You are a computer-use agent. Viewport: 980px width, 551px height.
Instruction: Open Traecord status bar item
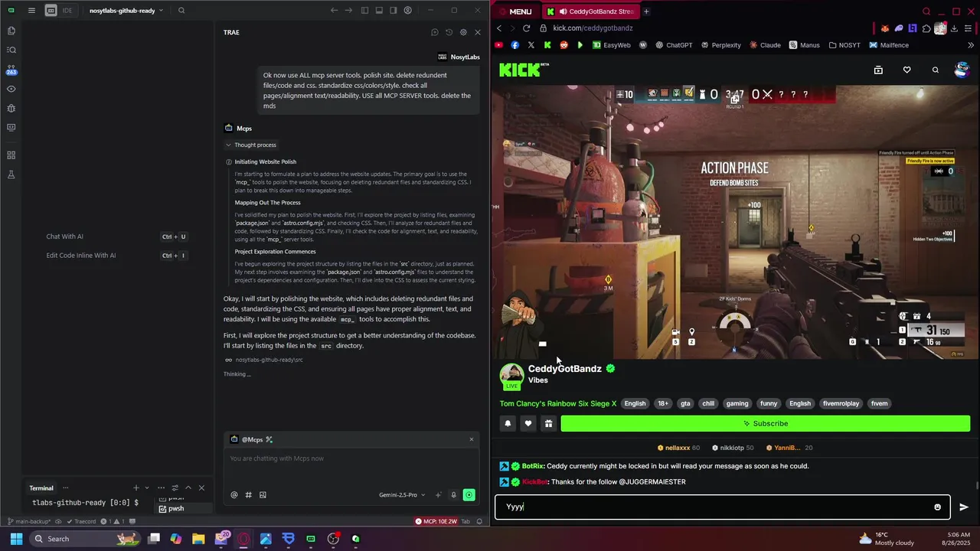[80, 521]
